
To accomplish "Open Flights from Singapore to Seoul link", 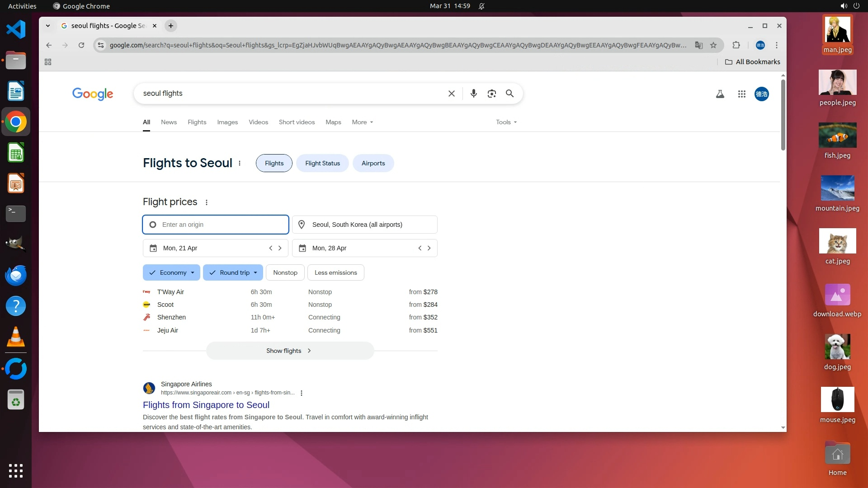I will tap(206, 405).
